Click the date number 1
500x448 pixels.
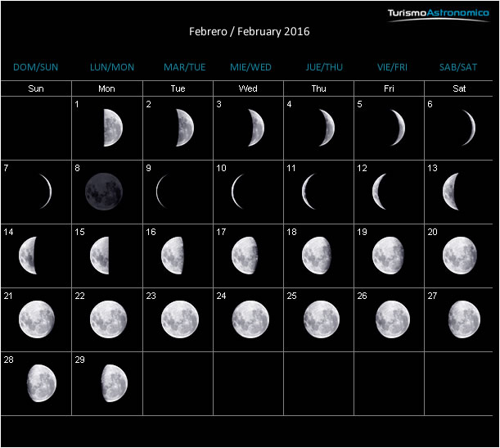(x=77, y=104)
